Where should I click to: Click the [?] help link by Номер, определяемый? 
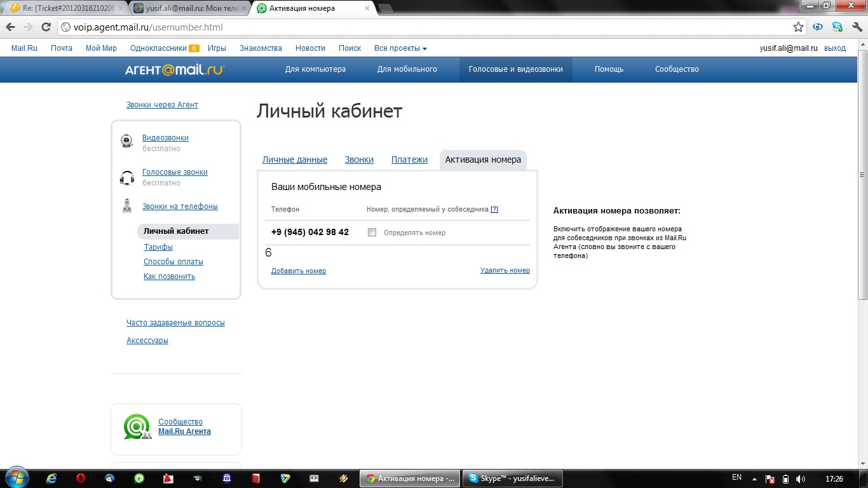pos(494,209)
